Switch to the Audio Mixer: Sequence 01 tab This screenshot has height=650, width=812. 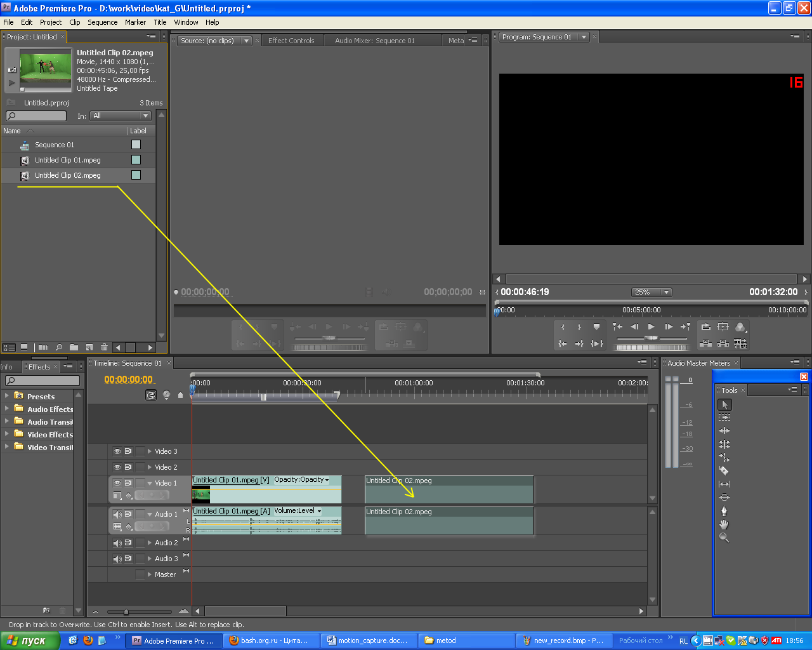375,41
